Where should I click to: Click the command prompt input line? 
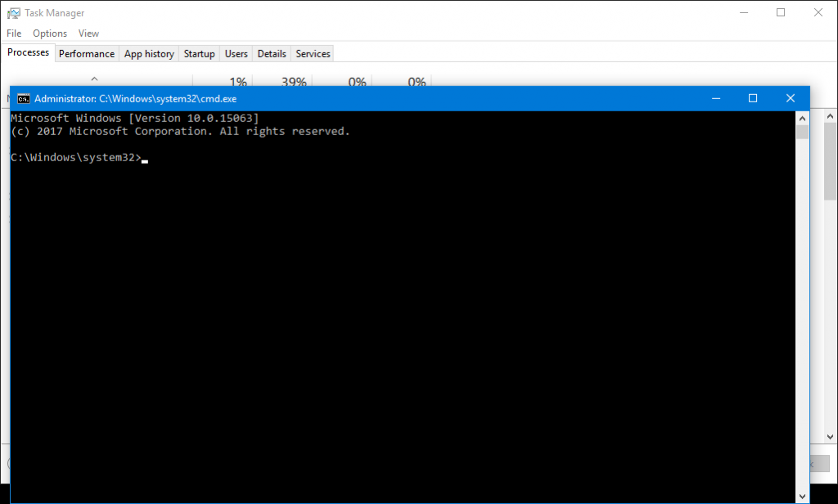pyautogui.click(x=144, y=157)
